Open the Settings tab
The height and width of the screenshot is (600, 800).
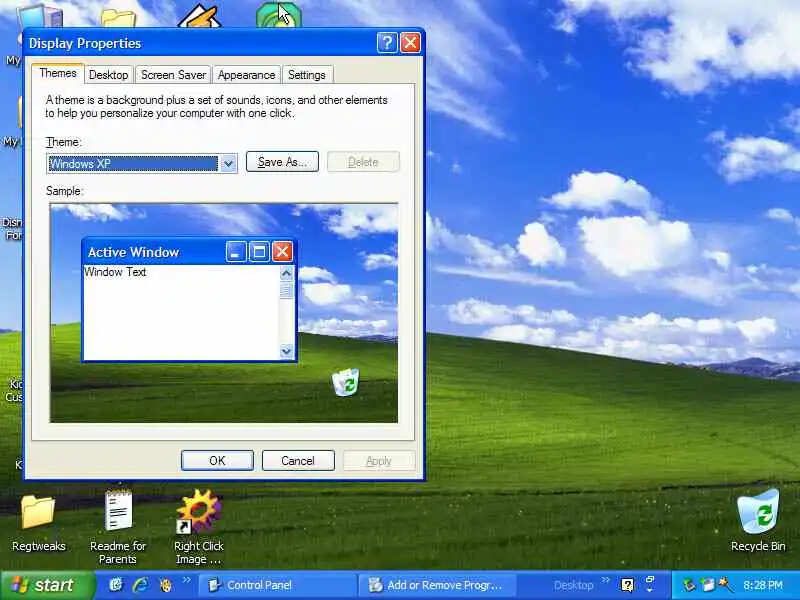(307, 75)
